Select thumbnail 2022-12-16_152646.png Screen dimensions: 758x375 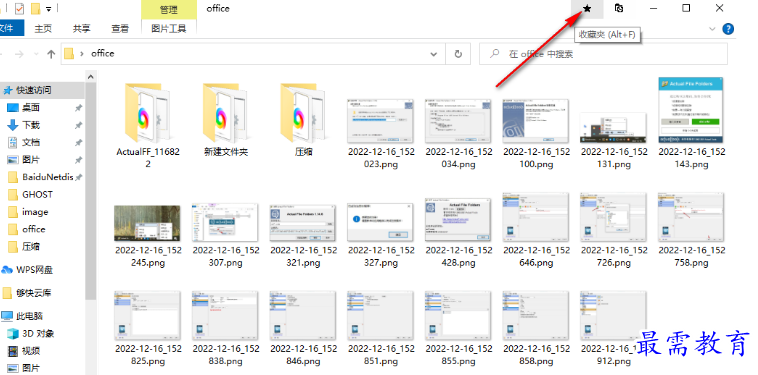(x=537, y=230)
